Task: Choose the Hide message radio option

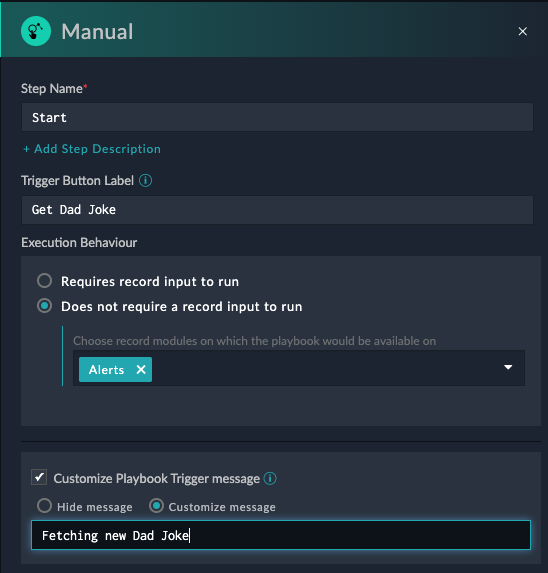Action: (x=44, y=506)
